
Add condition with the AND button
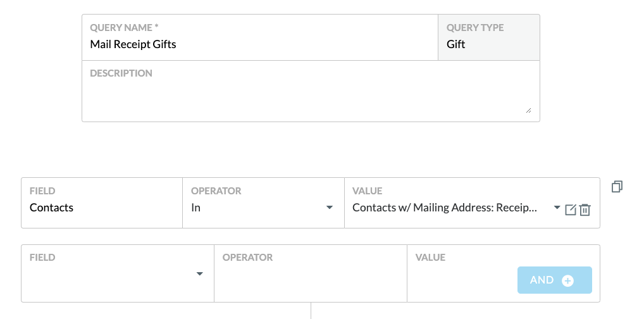click(x=554, y=280)
